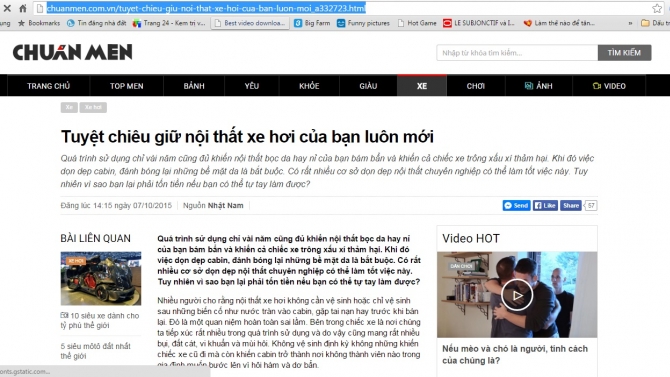The width and height of the screenshot is (670, 377).
Task: Click source name 'Nhật Nam'
Action: (x=225, y=206)
